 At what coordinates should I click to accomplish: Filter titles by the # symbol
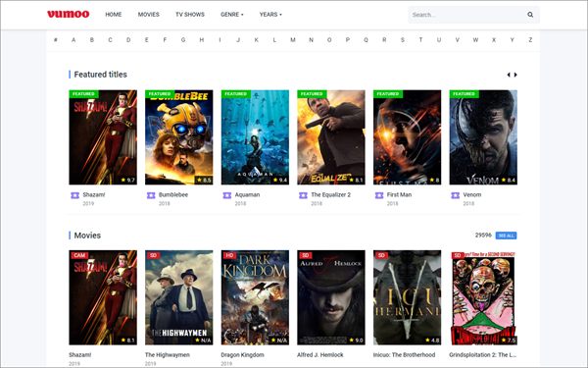click(56, 40)
